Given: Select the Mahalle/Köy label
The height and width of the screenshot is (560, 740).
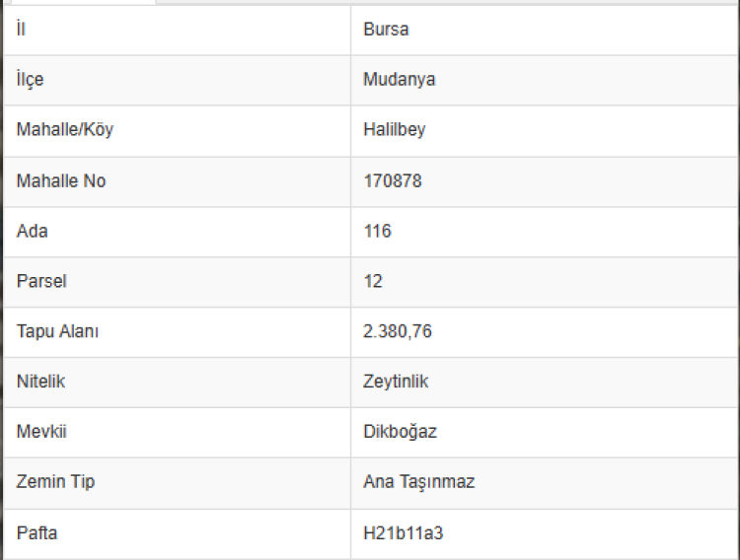Looking at the screenshot, I should [x=65, y=130].
